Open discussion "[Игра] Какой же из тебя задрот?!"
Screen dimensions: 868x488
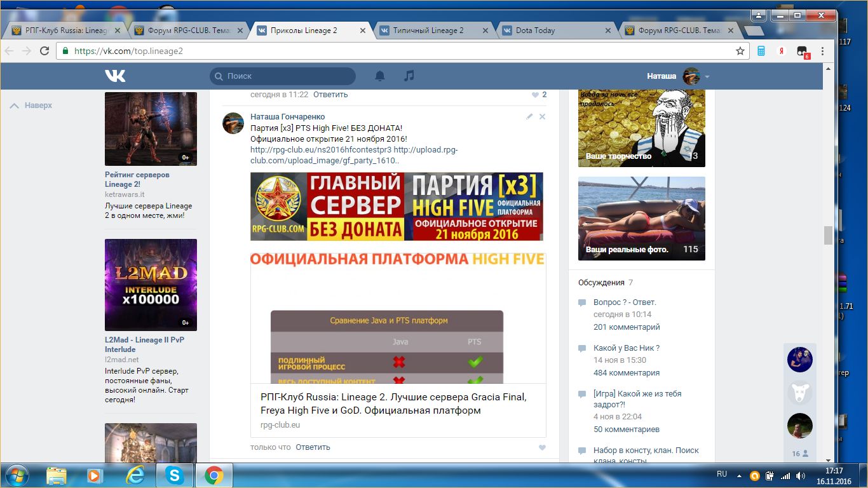tap(637, 399)
